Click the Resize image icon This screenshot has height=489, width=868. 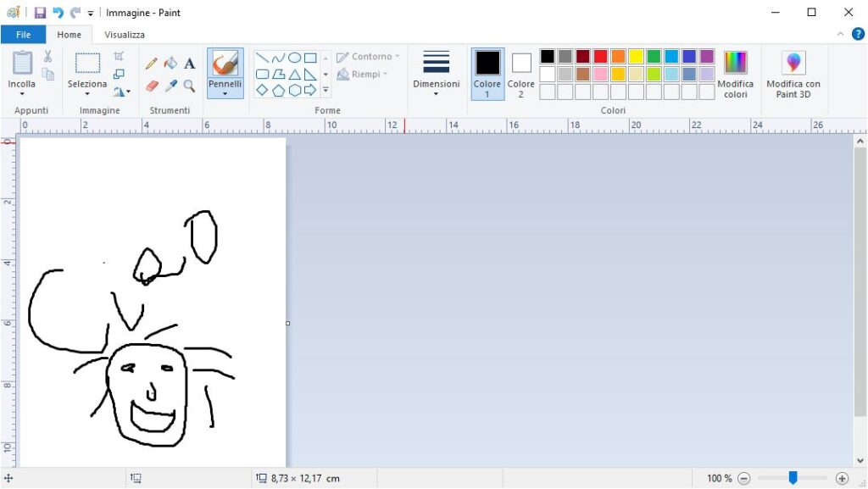pos(119,74)
